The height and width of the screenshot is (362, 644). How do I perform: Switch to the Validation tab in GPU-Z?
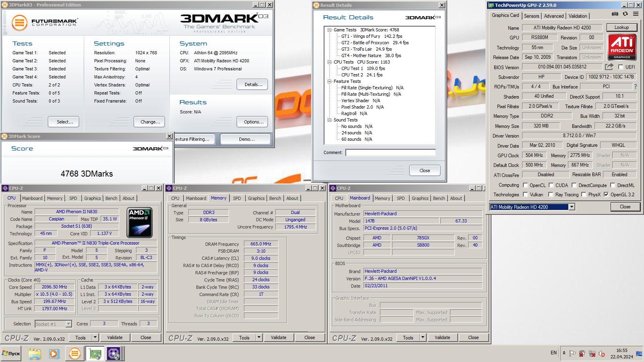[x=578, y=16]
